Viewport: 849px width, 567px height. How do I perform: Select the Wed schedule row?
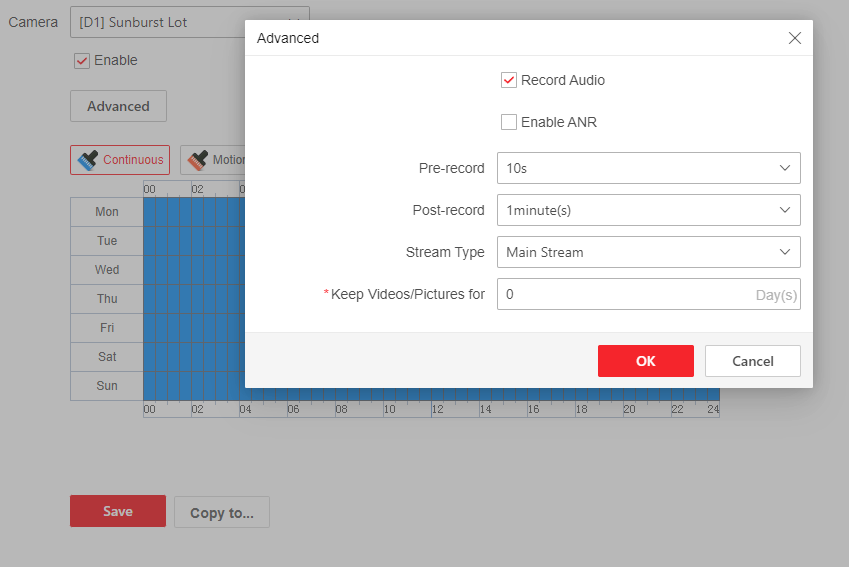pyautogui.click(x=106, y=270)
